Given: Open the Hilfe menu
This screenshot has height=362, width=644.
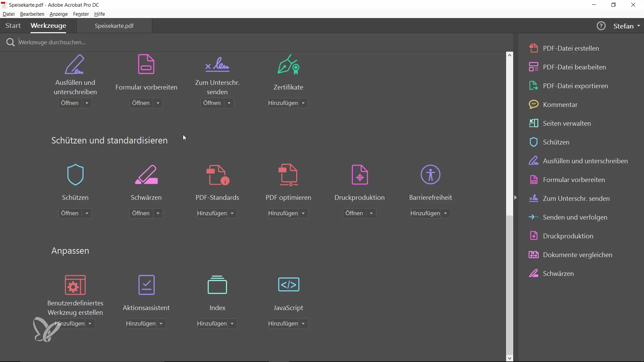Looking at the screenshot, I should click(x=100, y=14).
